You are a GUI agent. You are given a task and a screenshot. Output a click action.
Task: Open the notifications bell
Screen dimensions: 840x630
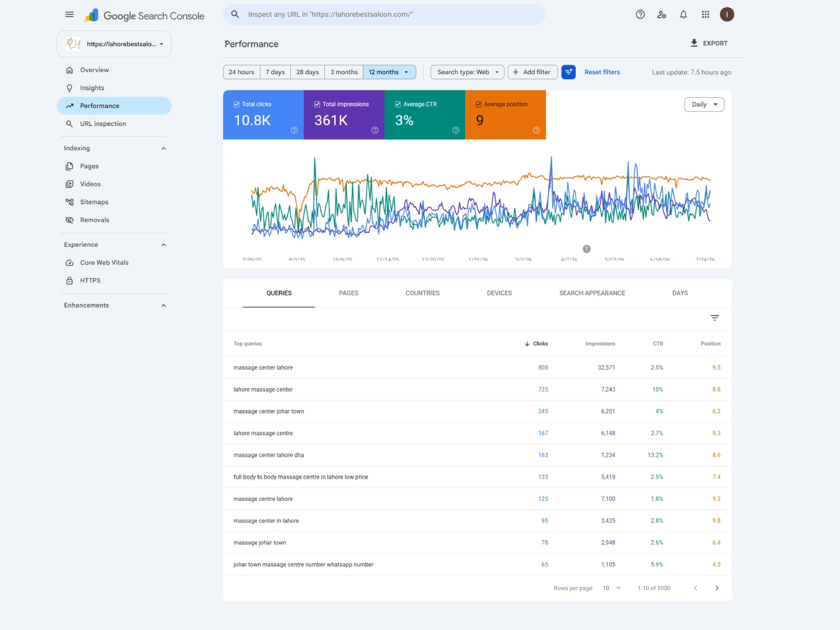tap(683, 15)
